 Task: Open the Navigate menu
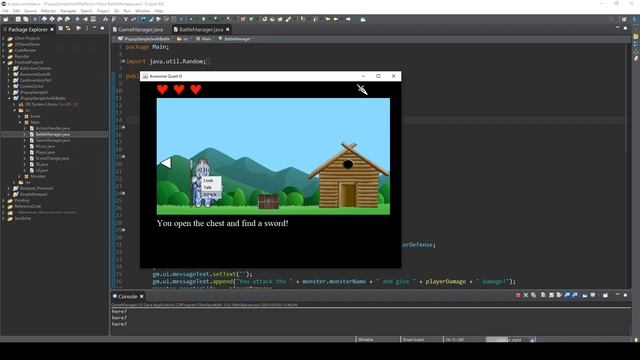tap(68, 11)
